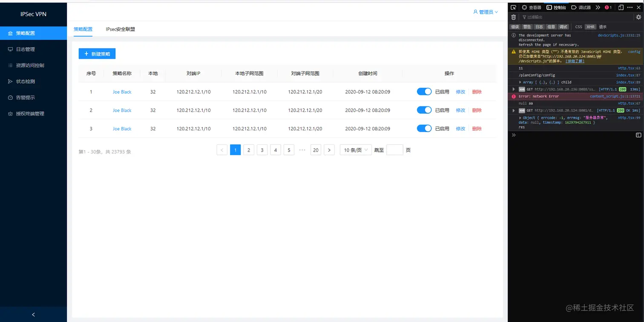
Task: Click the 跳至 page number input
Action: (394, 149)
